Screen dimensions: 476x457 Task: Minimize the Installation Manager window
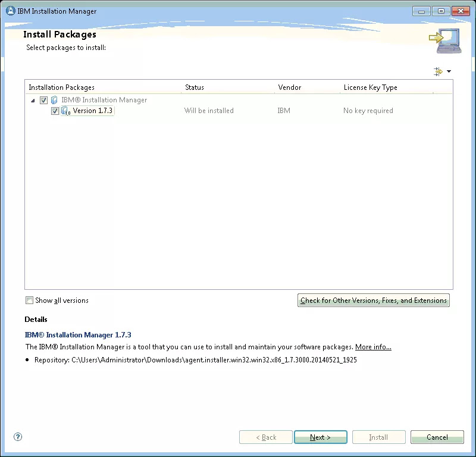422,11
